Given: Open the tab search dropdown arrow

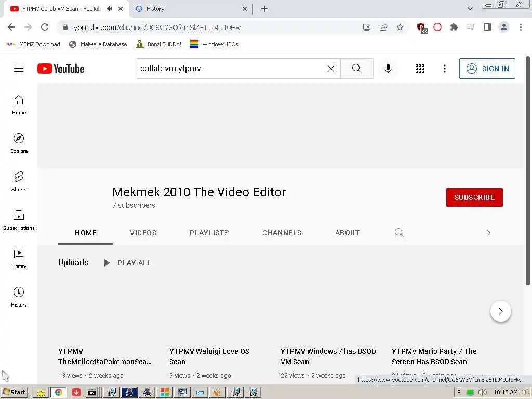Looking at the screenshot, I should [x=470, y=9].
